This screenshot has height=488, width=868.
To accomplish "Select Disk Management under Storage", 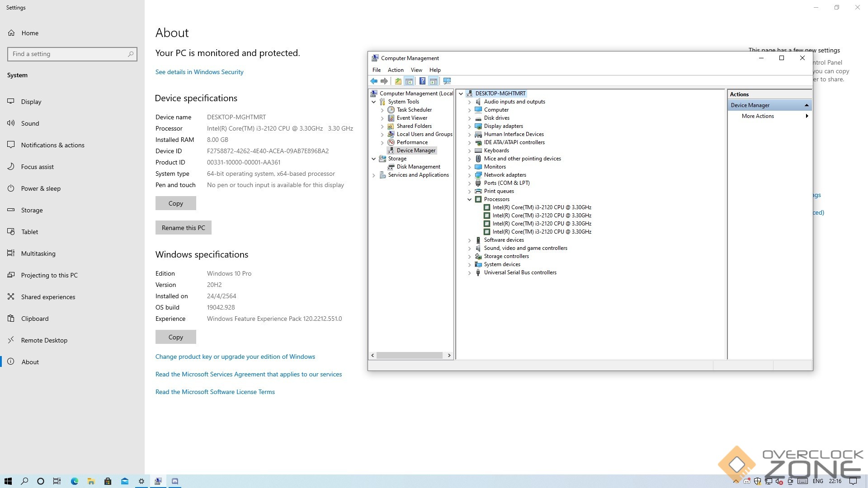I will point(418,167).
